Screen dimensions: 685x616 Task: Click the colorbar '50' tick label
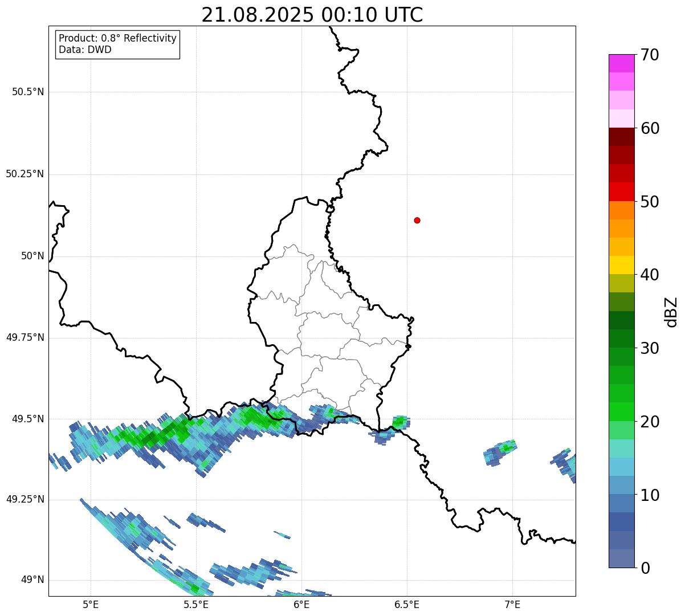[x=650, y=202]
